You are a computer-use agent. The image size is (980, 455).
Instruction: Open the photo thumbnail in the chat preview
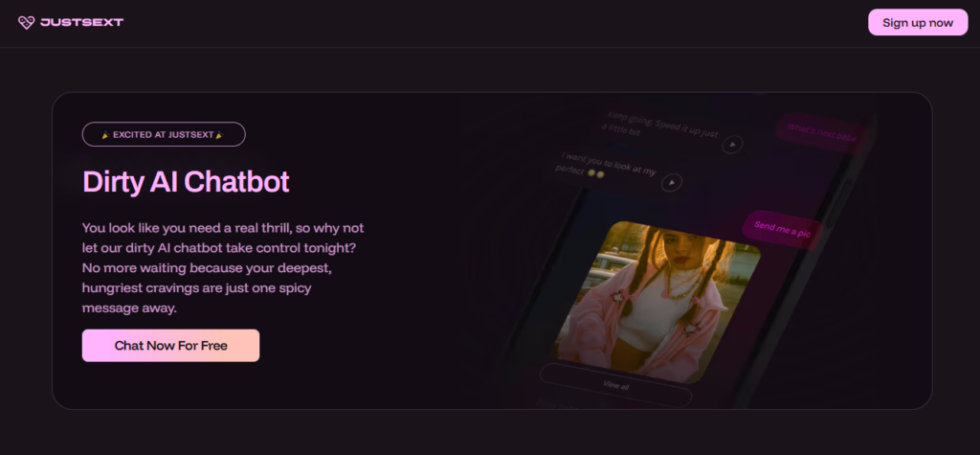(658, 302)
